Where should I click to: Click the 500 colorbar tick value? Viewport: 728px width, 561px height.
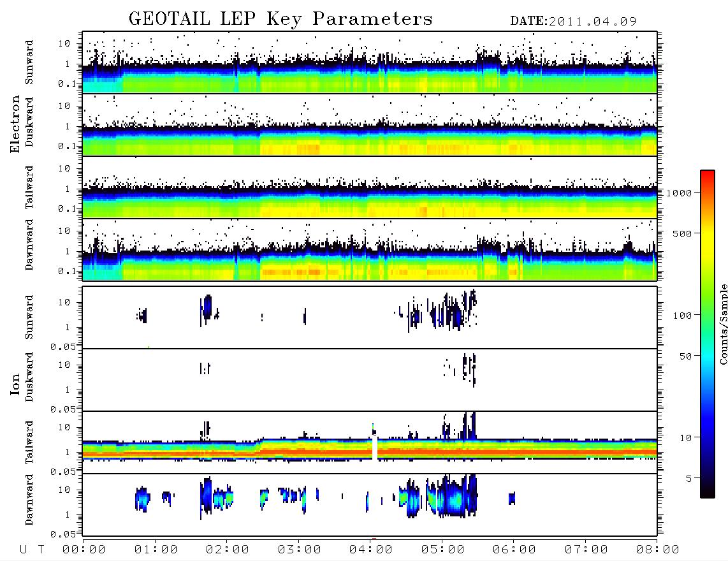(x=683, y=234)
